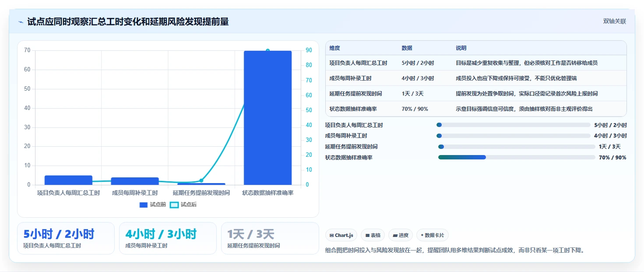Viewport: 644px width, 272px height.
Task: Click table cell 状态数据抽样准确率
Action: pyautogui.click(x=353, y=109)
